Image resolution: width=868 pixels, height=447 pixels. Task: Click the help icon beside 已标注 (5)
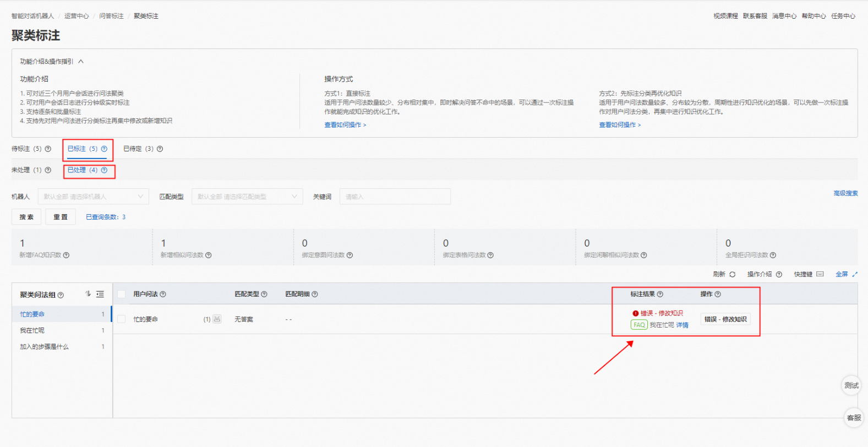point(104,149)
